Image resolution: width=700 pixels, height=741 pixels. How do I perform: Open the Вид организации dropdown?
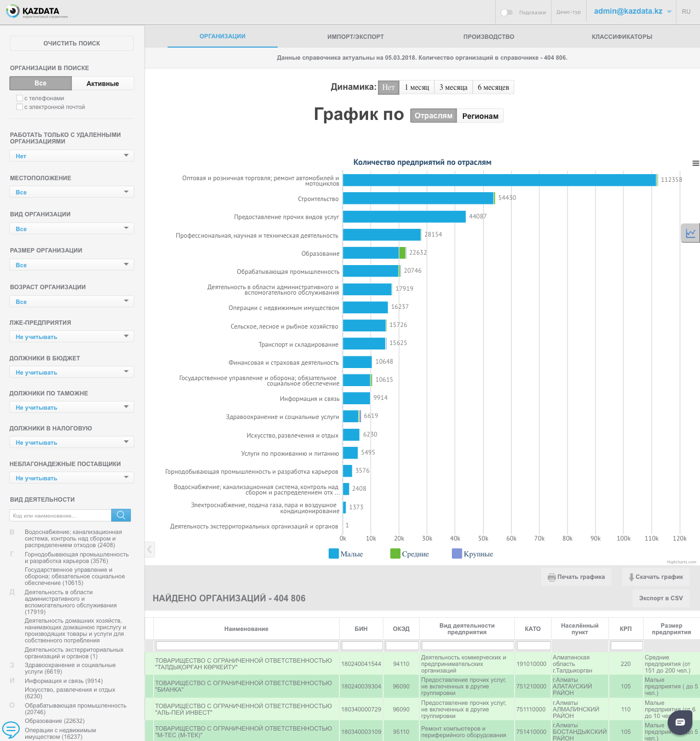(x=72, y=229)
